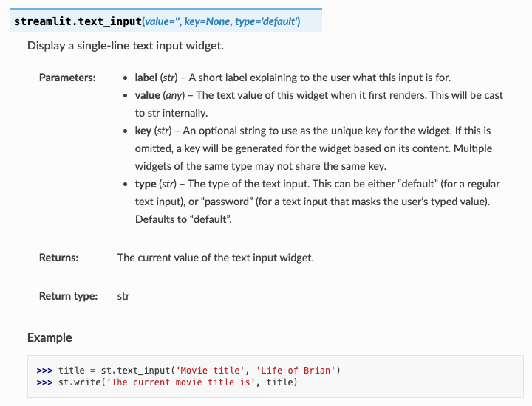The image size is (532, 406).
Task: Click the 'str' return type value
Action: click(x=123, y=296)
